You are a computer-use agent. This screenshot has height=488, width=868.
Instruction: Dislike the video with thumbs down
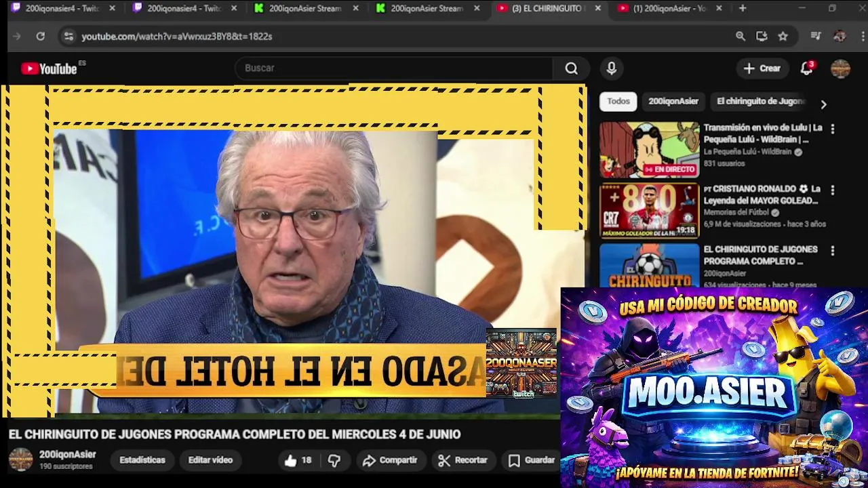(x=334, y=460)
